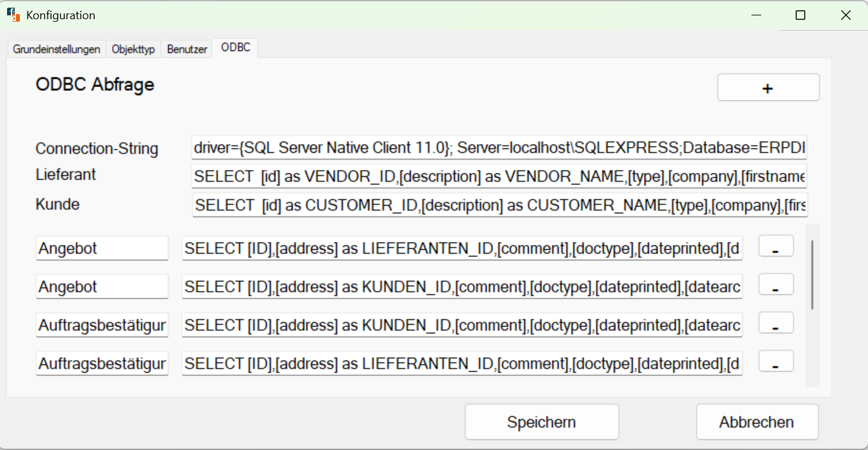
Task: Switch to the ODBC tab
Action: point(235,47)
